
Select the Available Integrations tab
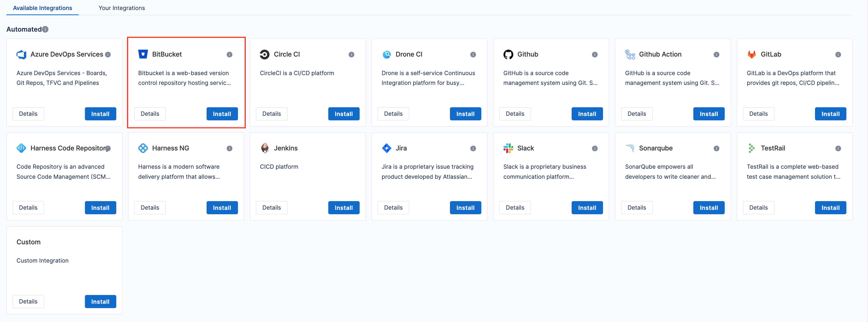tap(42, 8)
